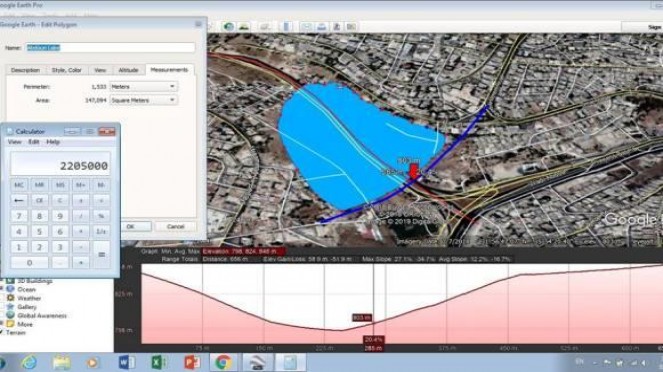Screen dimensions: 663x372
Task: Click the Ocean layer icon
Action: 11,290
